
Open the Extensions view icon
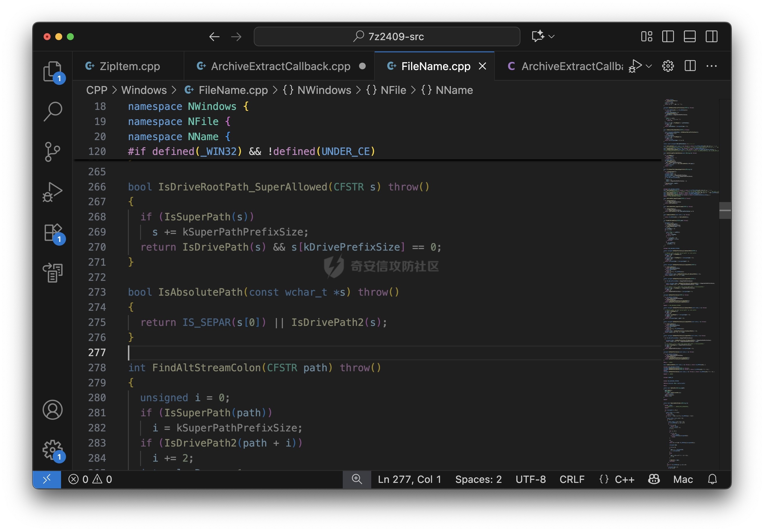point(53,232)
